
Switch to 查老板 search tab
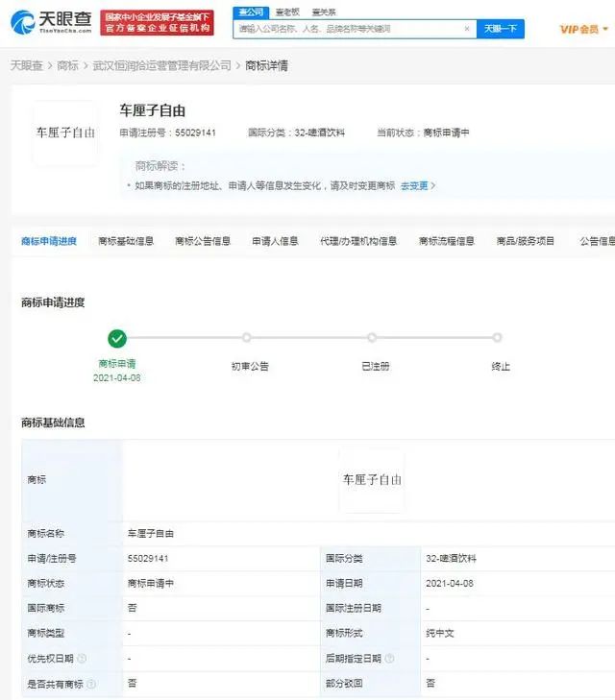point(288,12)
